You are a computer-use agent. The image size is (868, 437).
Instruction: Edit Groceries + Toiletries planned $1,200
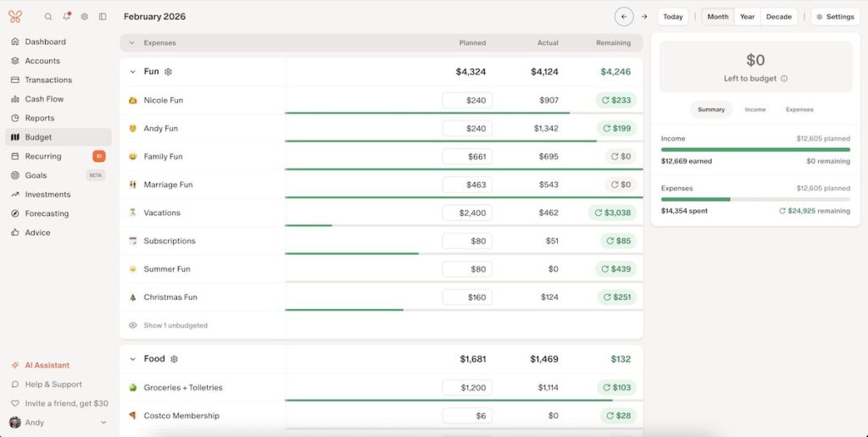[467, 388]
